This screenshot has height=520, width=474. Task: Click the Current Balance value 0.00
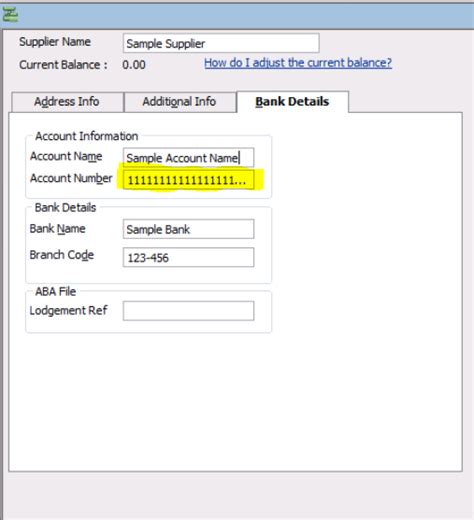click(x=134, y=65)
